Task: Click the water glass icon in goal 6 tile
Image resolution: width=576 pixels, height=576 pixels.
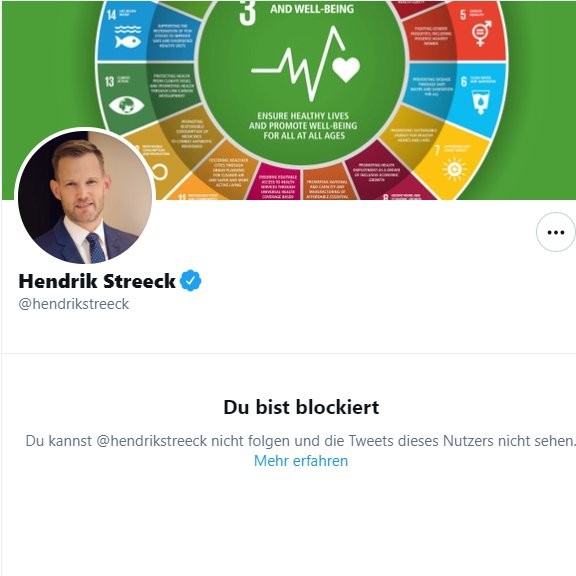Action: point(480,103)
